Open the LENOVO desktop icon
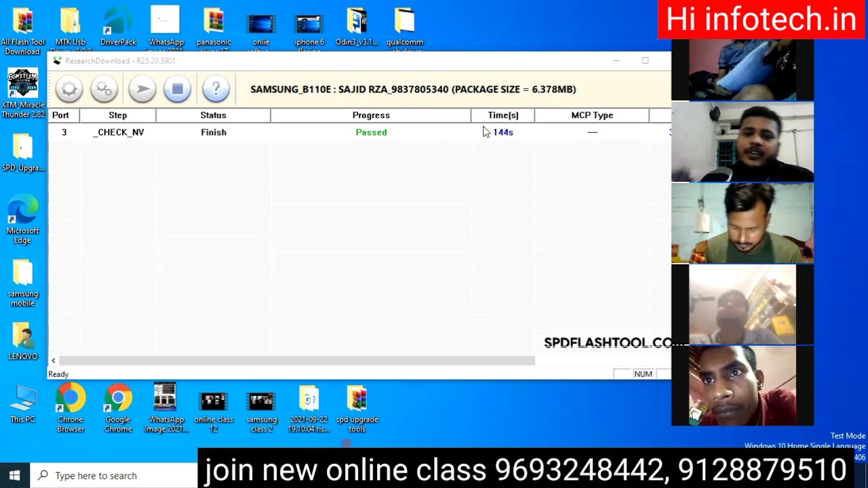The image size is (868, 488). 23,341
